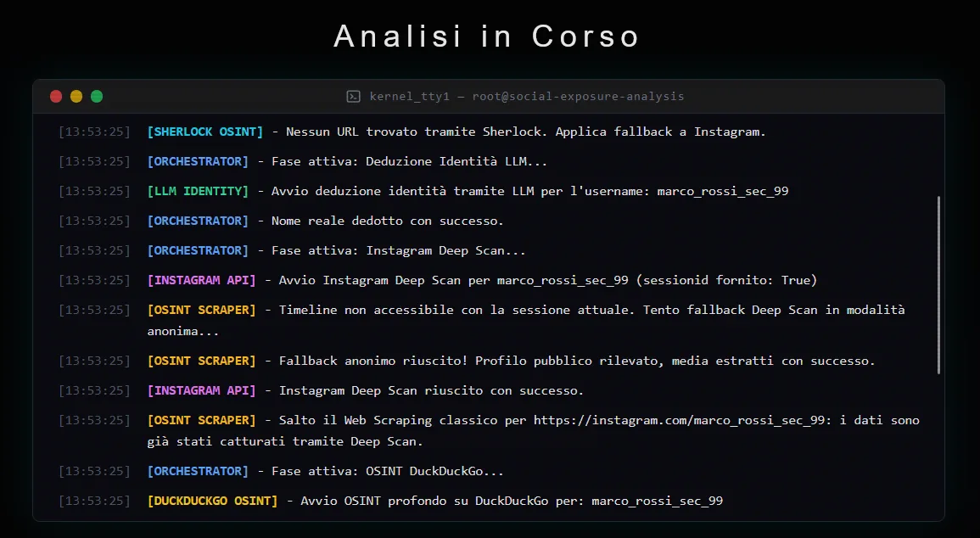This screenshot has width=980, height=538.
Task: Click the "Analisi in Corso" heading
Action: point(486,36)
